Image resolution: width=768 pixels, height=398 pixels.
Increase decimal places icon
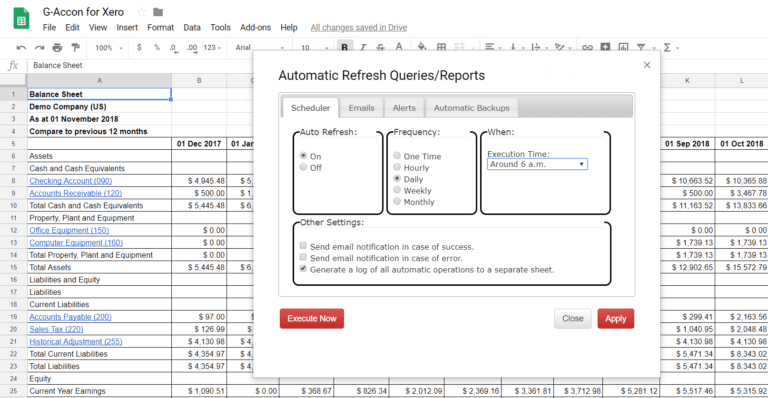pyautogui.click(x=192, y=47)
